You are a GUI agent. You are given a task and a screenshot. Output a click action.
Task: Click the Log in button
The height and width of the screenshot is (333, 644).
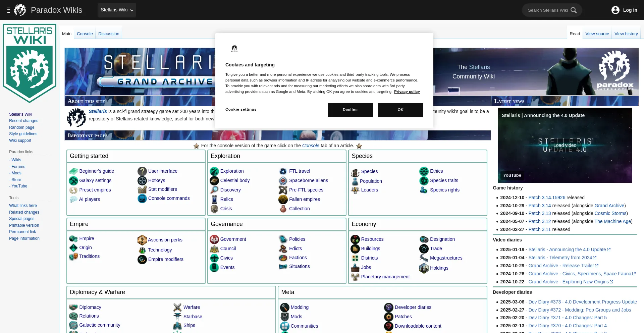625,10
